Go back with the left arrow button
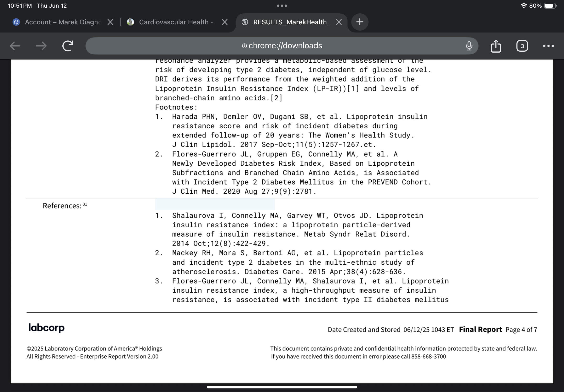 [15, 46]
